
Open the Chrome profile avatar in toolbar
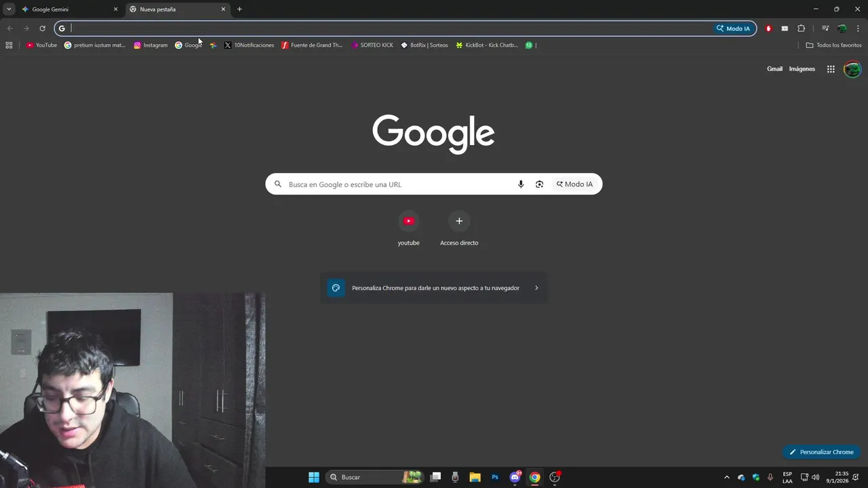click(x=842, y=28)
